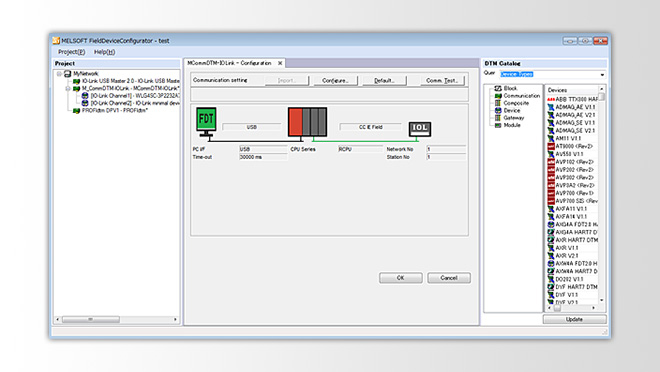Click the Time-out value field
The height and width of the screenshot is (372, 660).
263,157
